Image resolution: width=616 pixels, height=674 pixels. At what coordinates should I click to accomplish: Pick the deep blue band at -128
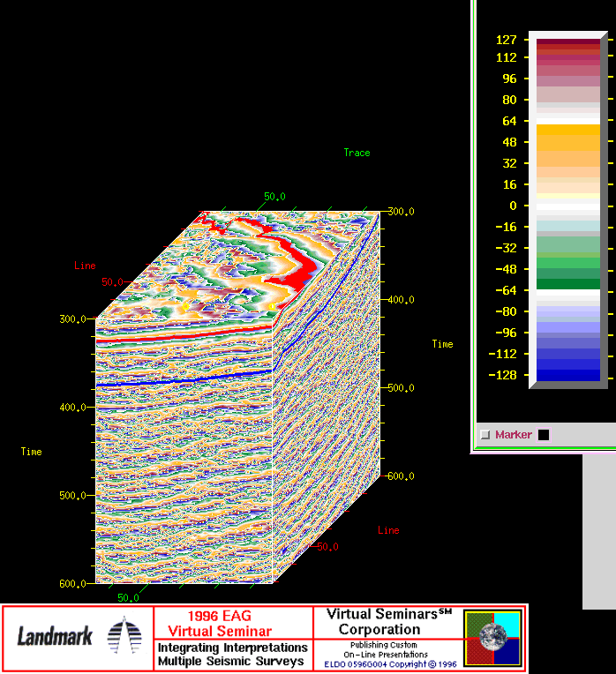567,375
